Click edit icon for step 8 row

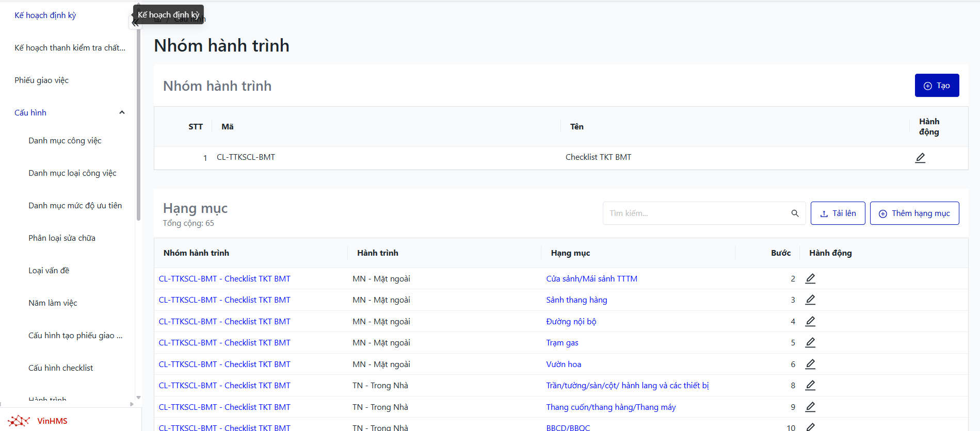point(810,385)
